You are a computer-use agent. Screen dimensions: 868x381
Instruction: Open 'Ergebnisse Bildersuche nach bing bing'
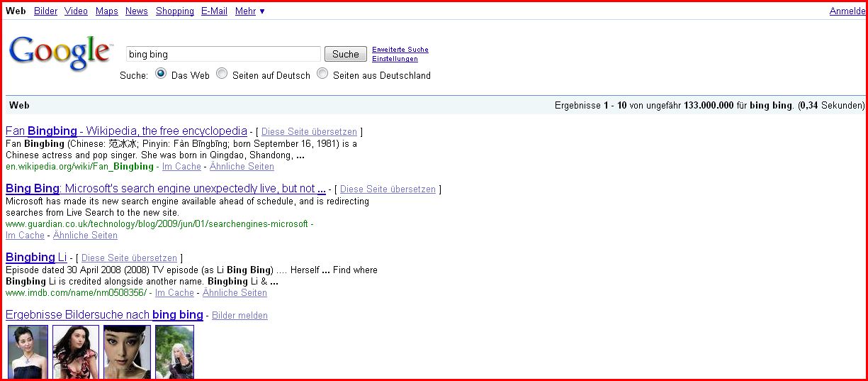point(104,315)
